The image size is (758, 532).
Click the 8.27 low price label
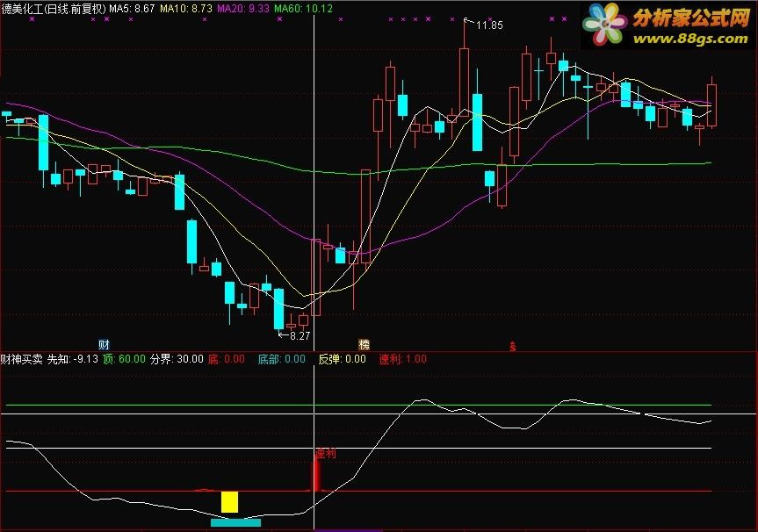(300, 336)
